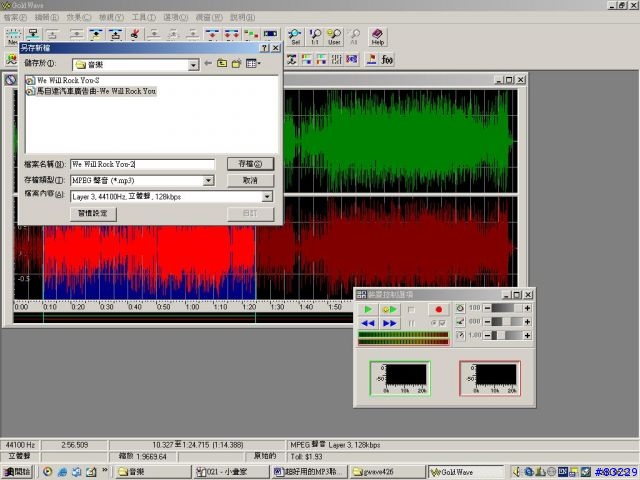Click the Open file icon beside New
This screenshot has height=480, width=640.
(x=33, y=35)
